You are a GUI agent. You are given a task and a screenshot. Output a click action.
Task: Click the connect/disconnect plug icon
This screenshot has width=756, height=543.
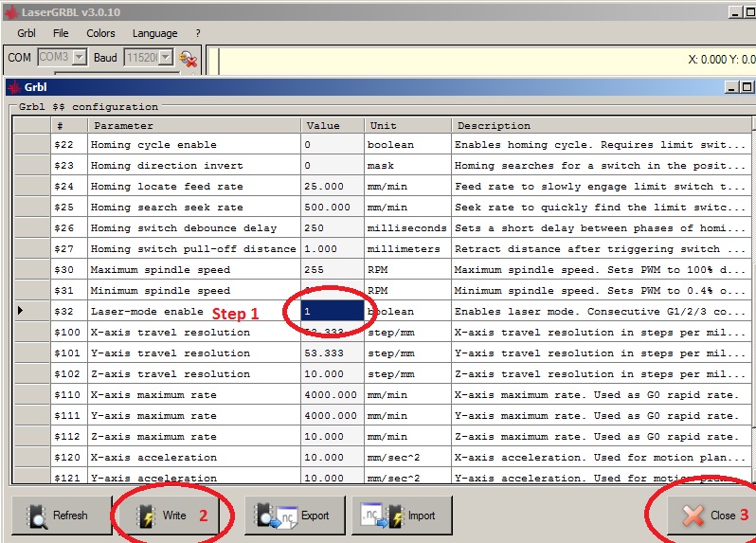click(x=188, y=59)
